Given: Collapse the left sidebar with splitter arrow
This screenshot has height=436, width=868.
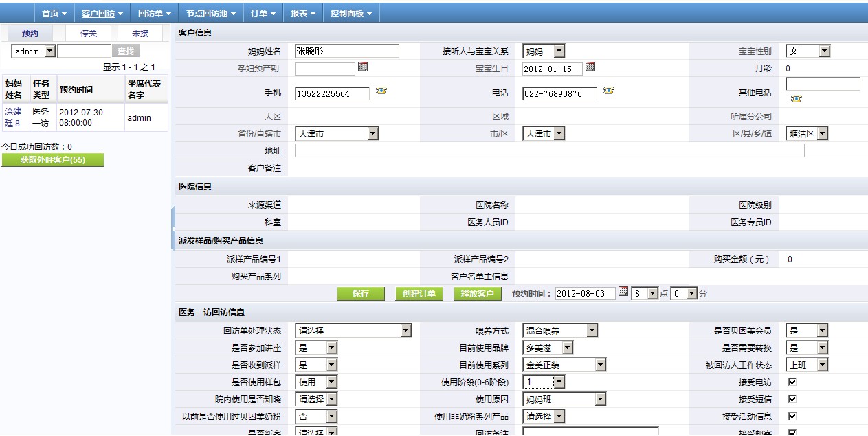Looking at the screenshot, I should coord(173,227).
